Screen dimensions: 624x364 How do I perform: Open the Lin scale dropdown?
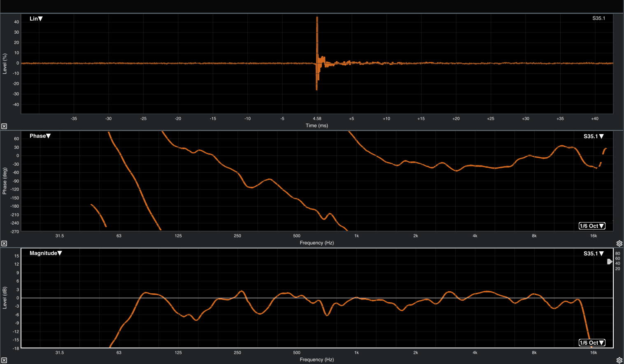point(36,19)
